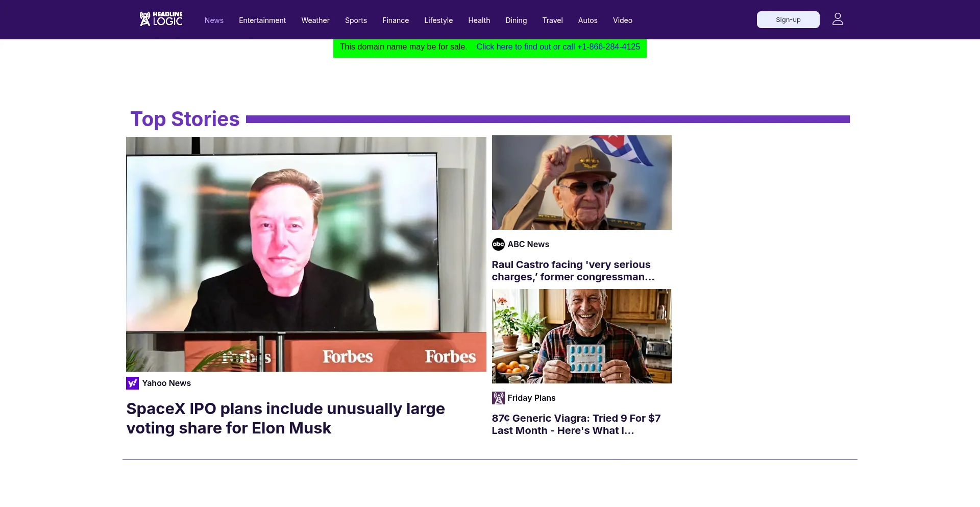Click the Friday Plans source icon
Screen dimensions: 980x507
pos(498,398)
